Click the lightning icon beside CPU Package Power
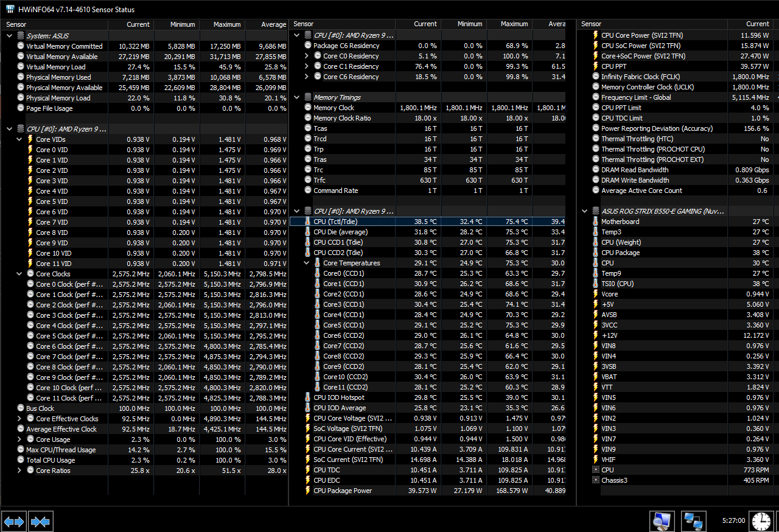779x532 pixels. 307,491
